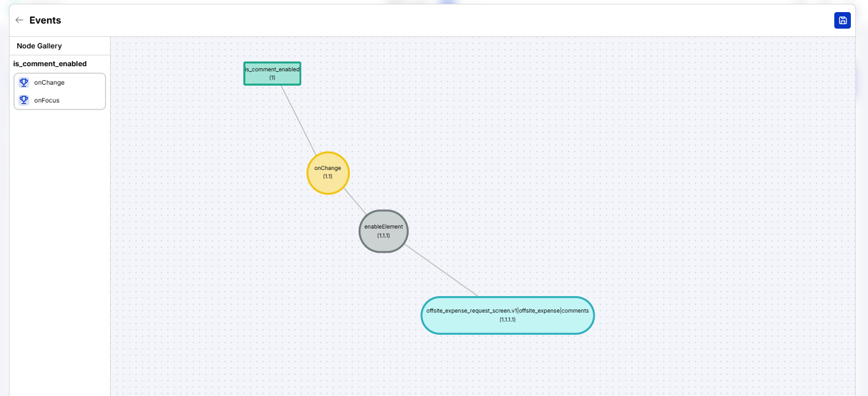
Task: Click the trophy icon beside onFocus
Action: click(24, 100)
